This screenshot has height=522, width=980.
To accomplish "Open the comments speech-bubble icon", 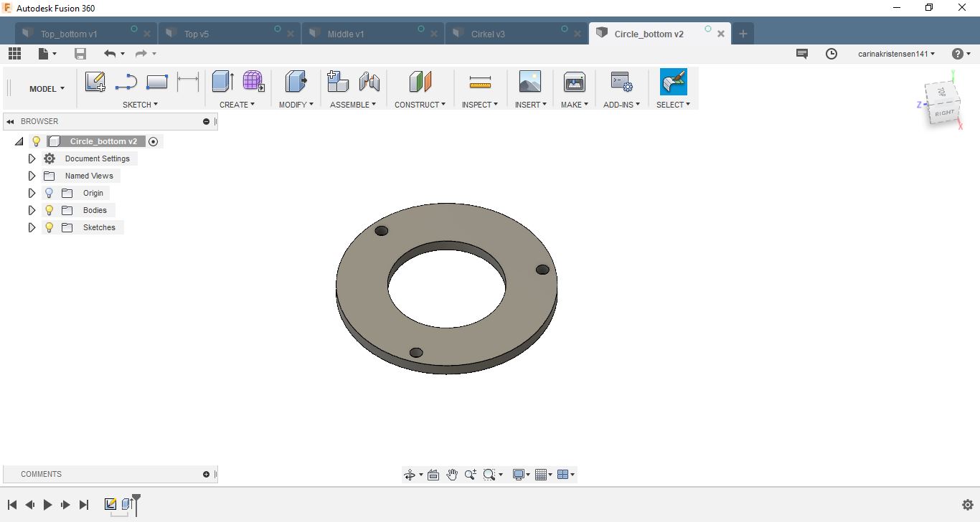I will pyautogui.click(x=802, y=54).
